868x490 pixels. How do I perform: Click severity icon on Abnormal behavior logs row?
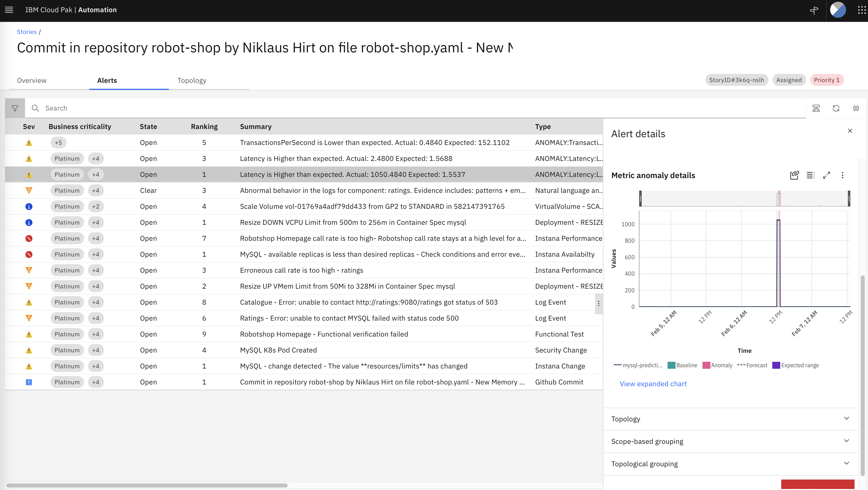pos(29,191)
